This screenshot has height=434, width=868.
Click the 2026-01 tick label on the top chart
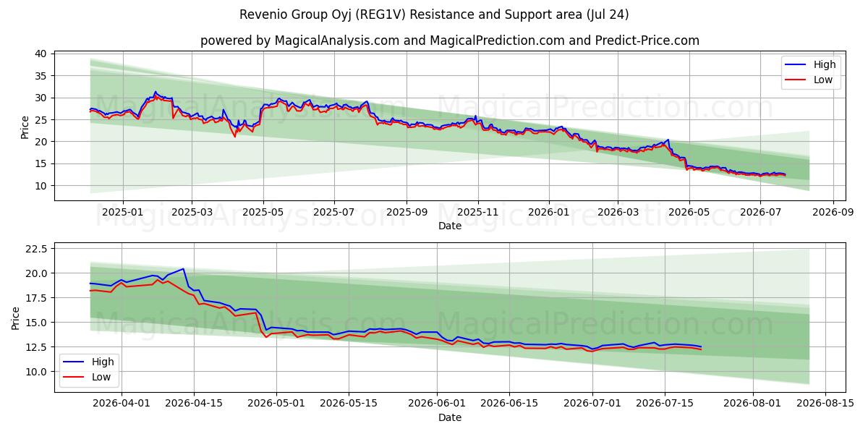pyautogui.click(x=548, y=213)
